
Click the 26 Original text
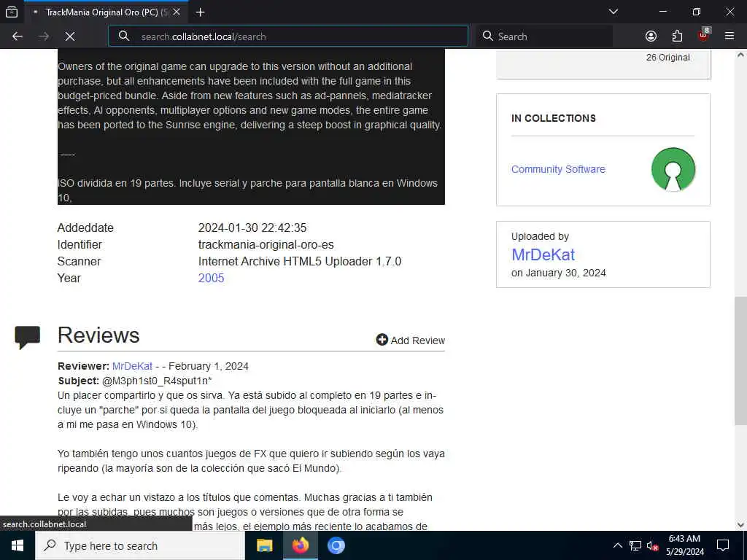[x=668, y=58]
